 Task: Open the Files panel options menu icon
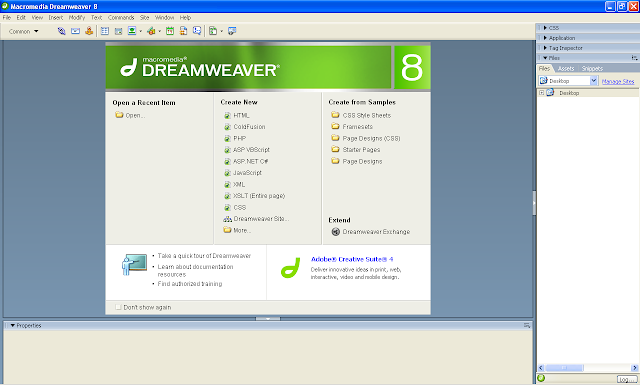pos(634,58)
